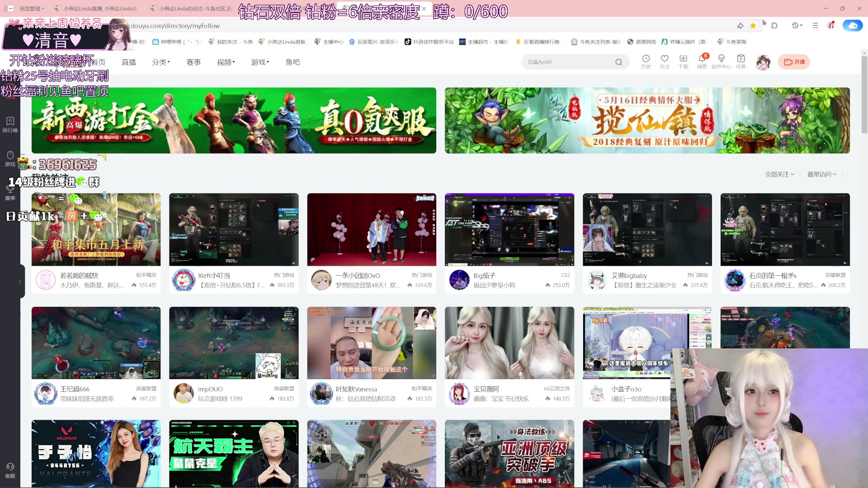The image size is (868, 488).
Task: Open the 斗鱼星海 bookmark
Action: tap(731, 42)
